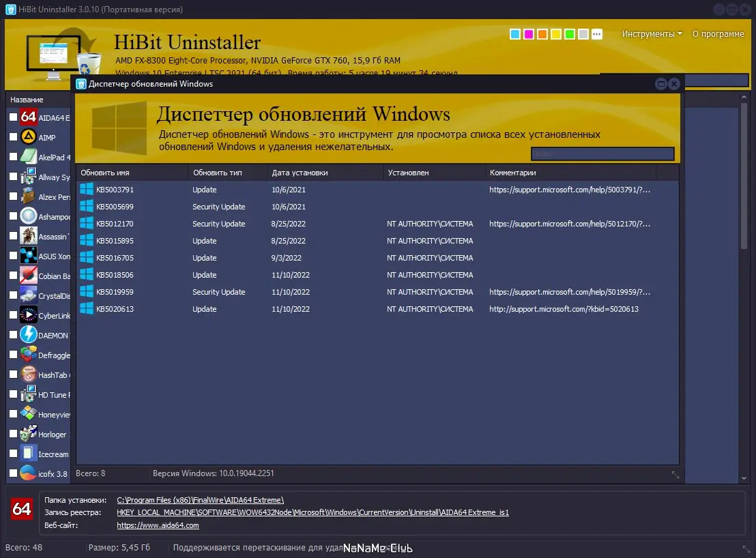Viewport: 756px width, 558px height.
Task: Open https://www.aida64.com website link
Action: [x=158, y=525]
